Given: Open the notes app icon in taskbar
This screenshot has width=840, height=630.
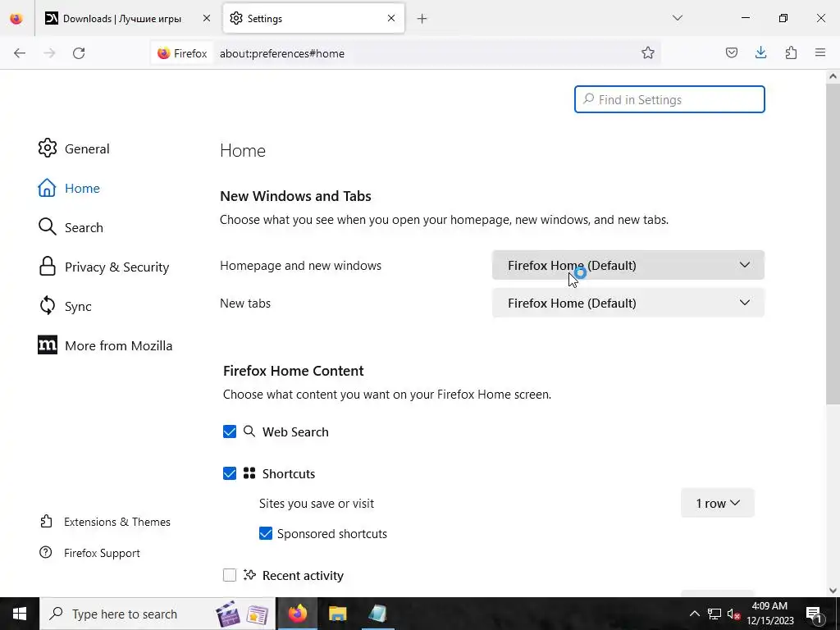Looking at the screenshot, I should [258, 614].
